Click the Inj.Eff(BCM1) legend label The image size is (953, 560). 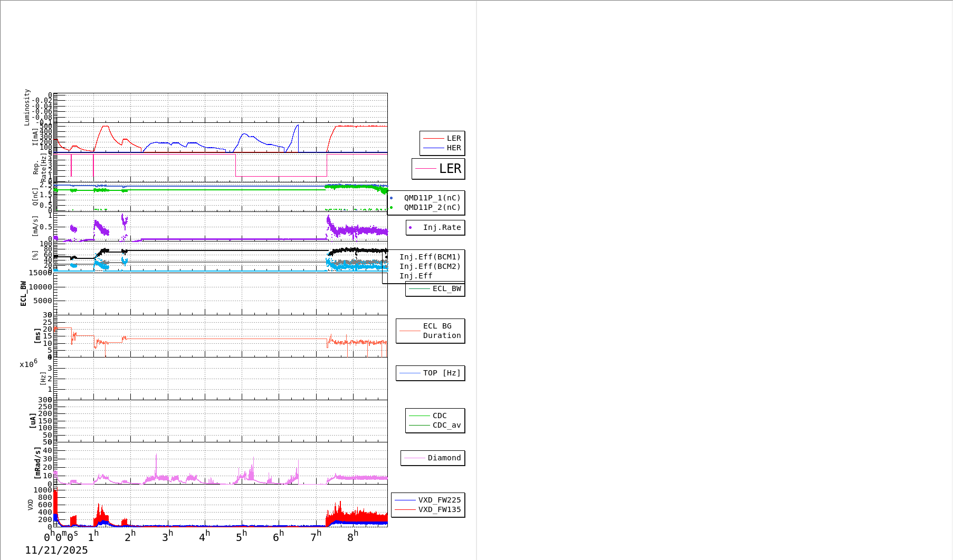point(430,257)
